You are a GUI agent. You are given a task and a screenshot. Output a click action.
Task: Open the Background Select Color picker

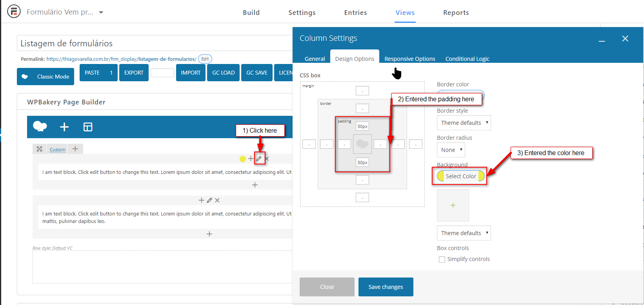(461, 176)
